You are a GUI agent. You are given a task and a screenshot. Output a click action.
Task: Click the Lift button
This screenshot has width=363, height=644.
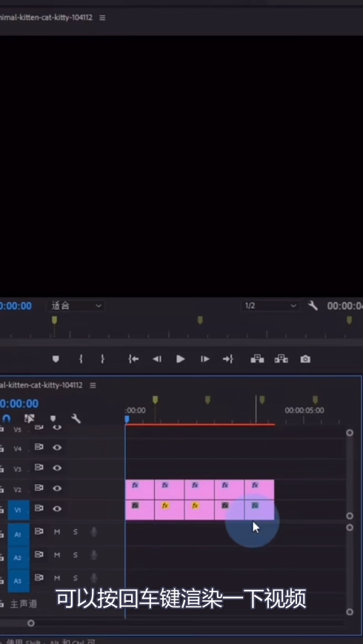click(x=257, y=359)
